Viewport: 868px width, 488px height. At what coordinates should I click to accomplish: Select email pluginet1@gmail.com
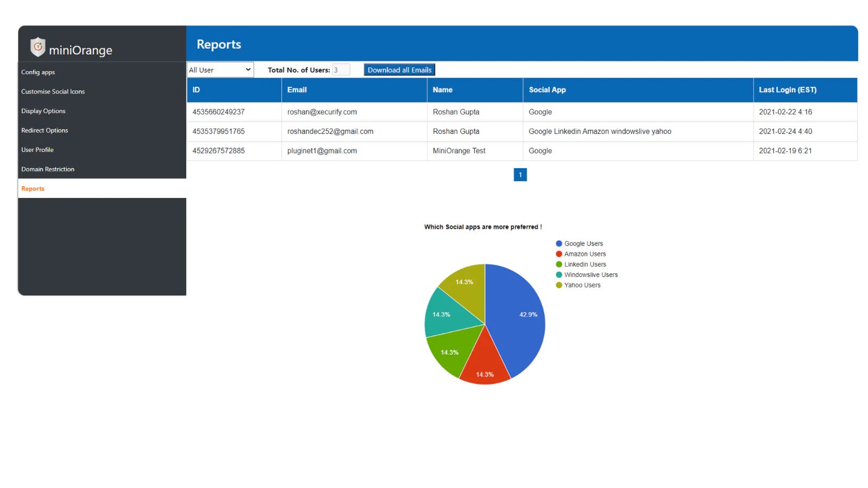[x=322, y=151]
